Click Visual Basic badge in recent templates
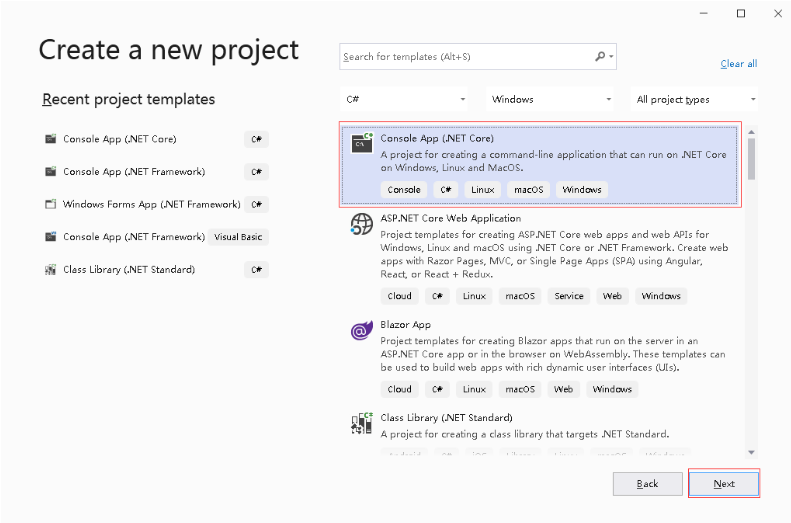The width and height of the screenshot is (791, 523). coord(238,237)
